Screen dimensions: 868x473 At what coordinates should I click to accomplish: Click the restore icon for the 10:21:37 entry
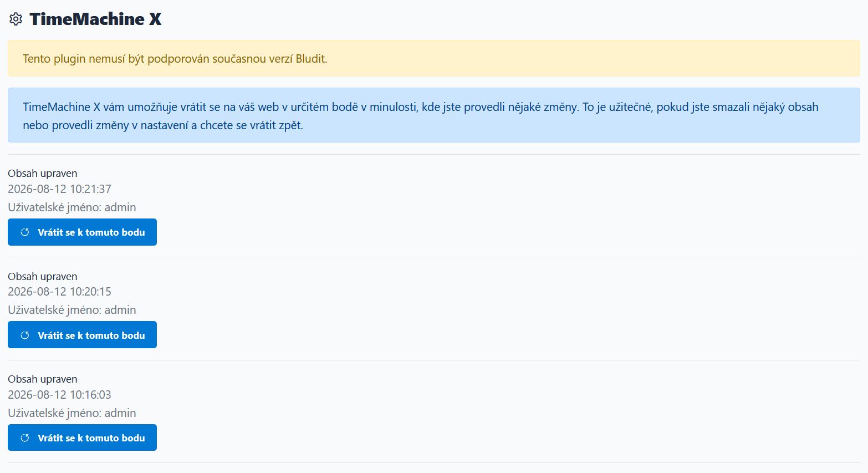pos(25,232)
